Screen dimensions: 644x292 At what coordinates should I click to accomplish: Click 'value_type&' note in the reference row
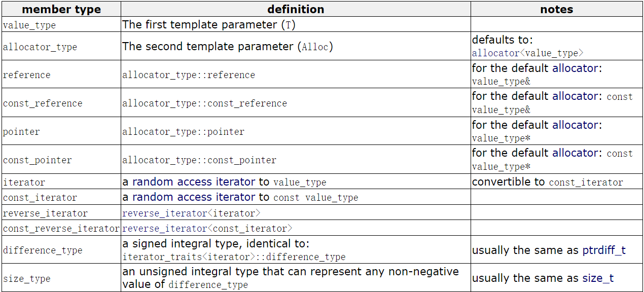point(502,82)
